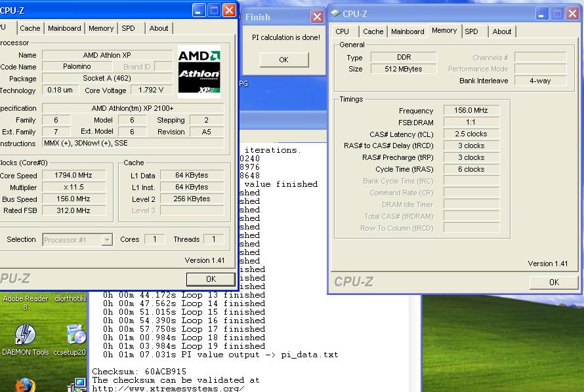Click the Cycle Time (tRAS) 6 clocks value
This screenshot has width=584, height=392.
470,169
